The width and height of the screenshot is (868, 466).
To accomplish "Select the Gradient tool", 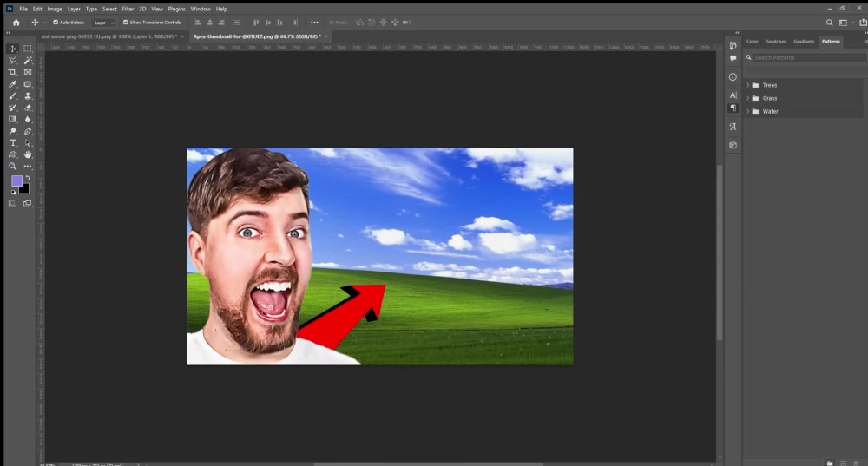I will point(13,119).
